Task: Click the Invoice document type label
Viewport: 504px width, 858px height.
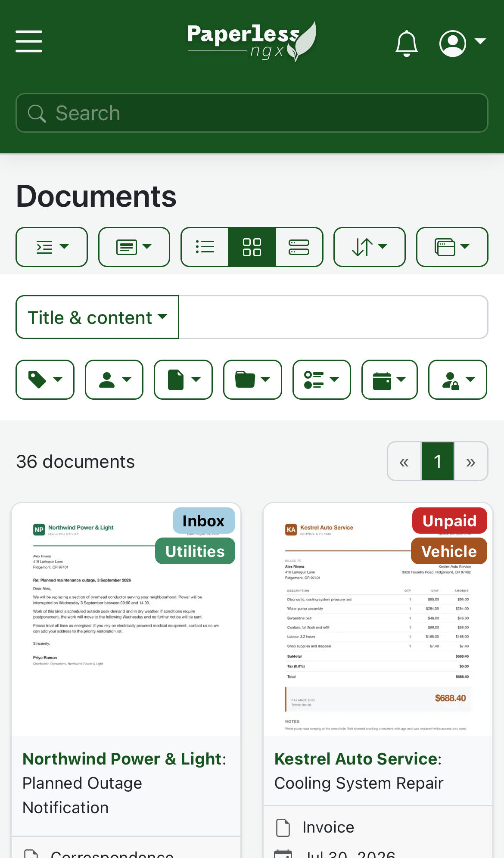Action: [x=328, y=827]
